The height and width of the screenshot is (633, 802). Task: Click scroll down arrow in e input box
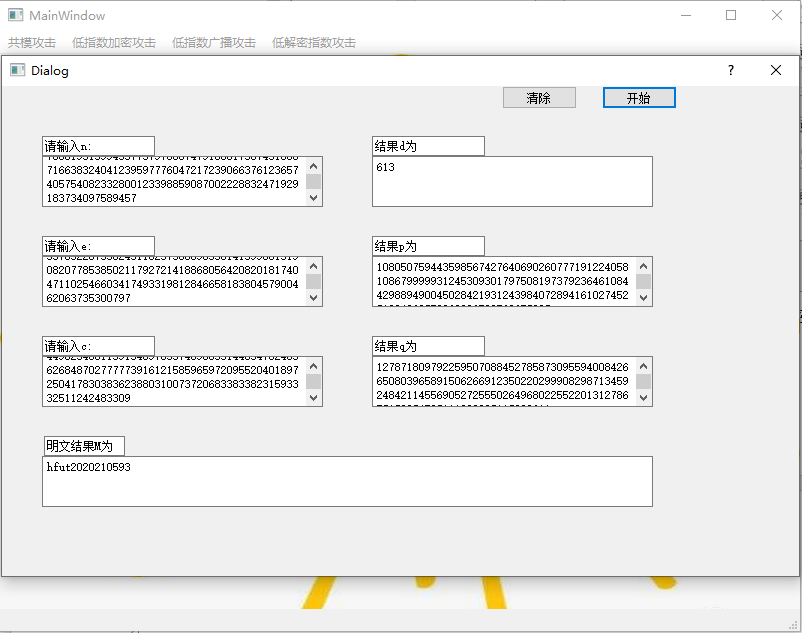click(314, 298)
